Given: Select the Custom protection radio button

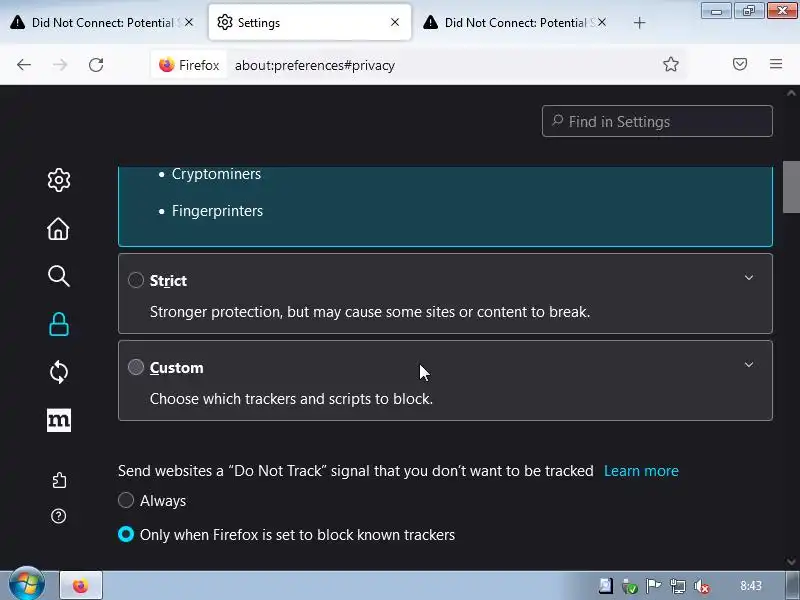Looking at the screenshot, I should [x=136, y=368].
